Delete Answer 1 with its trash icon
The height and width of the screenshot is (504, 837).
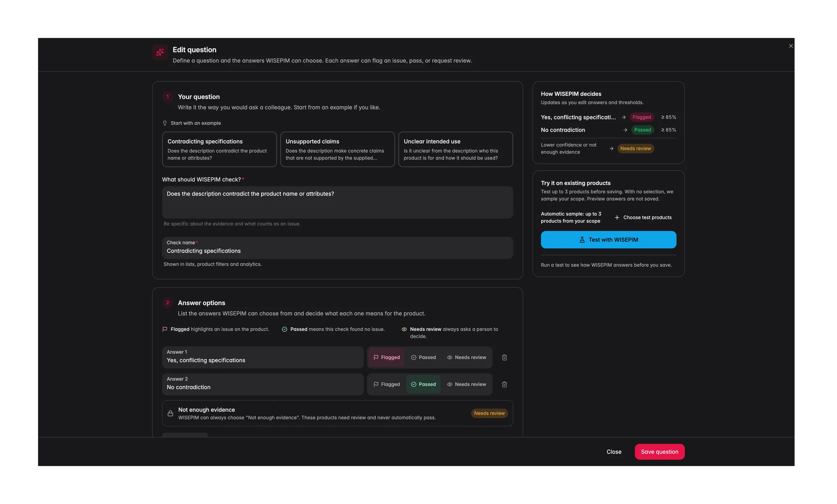point(504,357)
